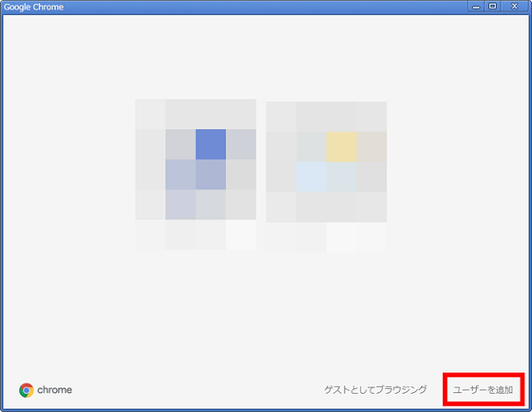532x412 pixels.
Task: Select the blue pixelated user profile
Action: (196, 175)
